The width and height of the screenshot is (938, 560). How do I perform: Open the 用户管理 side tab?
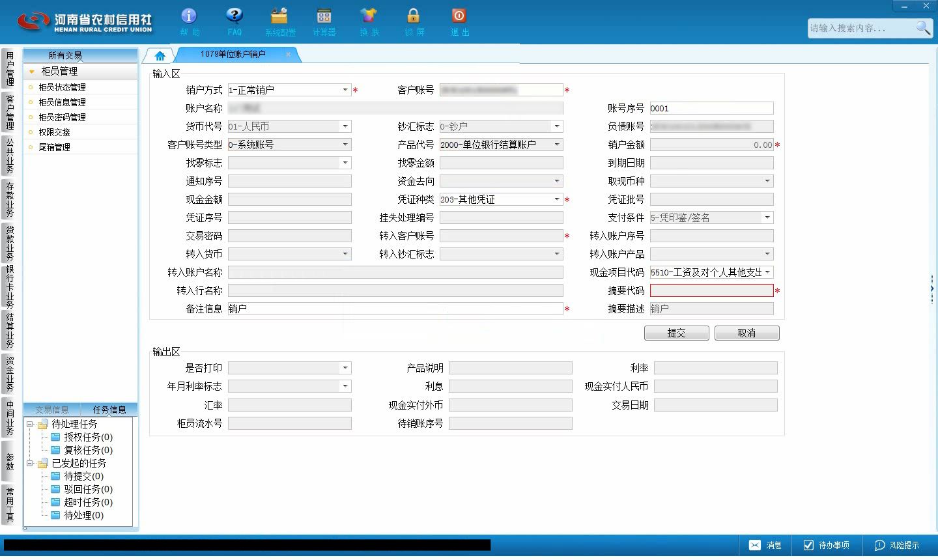tap(10, 69)
